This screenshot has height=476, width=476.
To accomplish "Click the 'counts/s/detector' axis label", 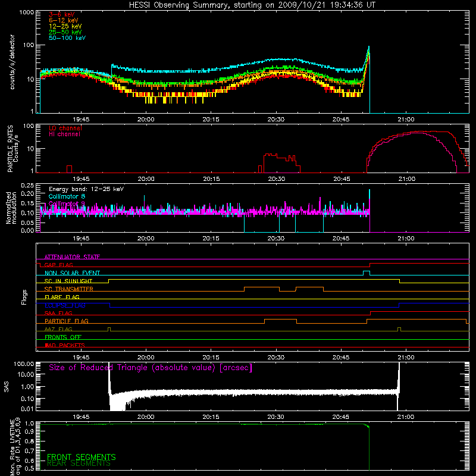I will 12,62.
